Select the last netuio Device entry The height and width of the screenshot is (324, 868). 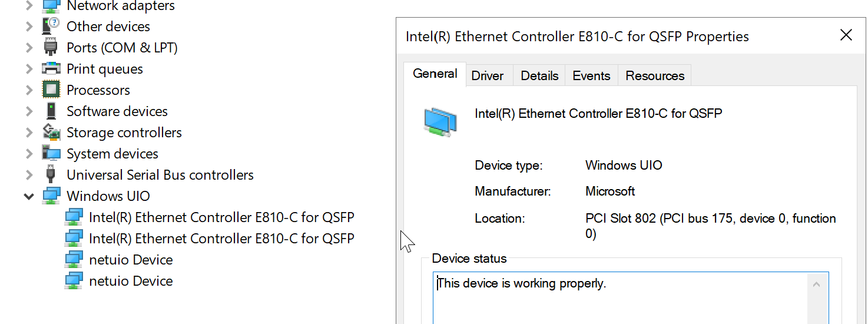131,281
